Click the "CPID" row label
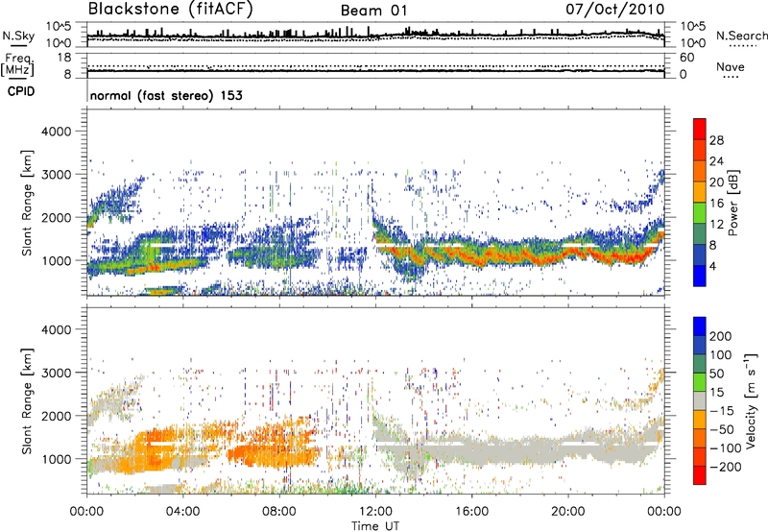 21,91
